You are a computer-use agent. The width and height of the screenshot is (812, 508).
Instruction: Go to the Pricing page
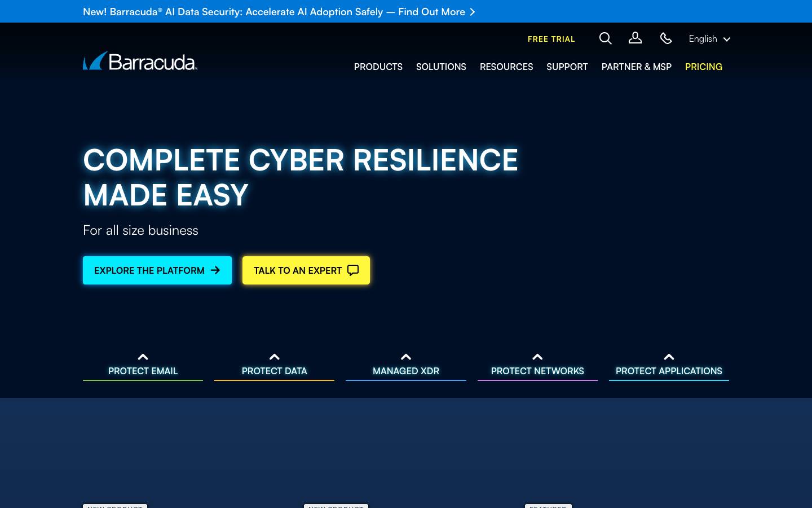tap(704, 67)
